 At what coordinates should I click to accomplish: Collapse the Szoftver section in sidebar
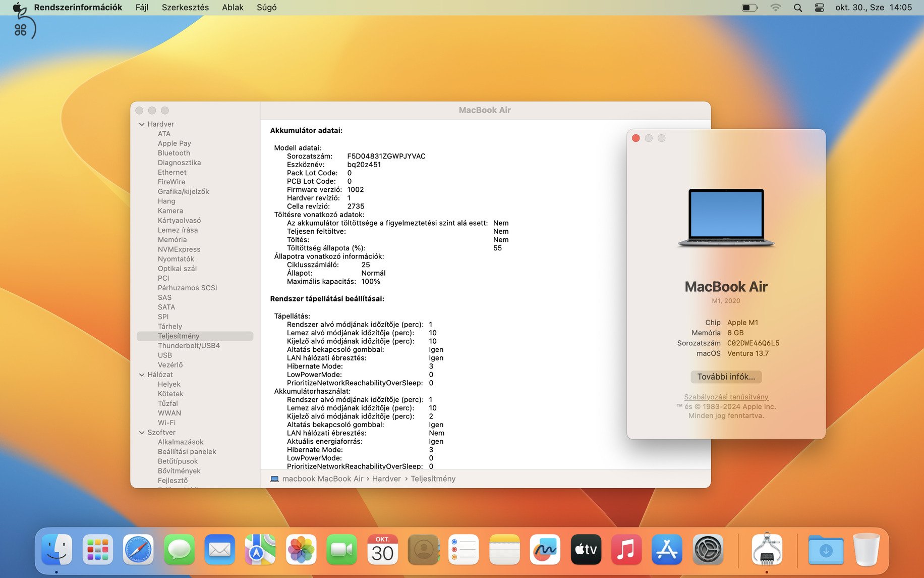click(142, 433)
